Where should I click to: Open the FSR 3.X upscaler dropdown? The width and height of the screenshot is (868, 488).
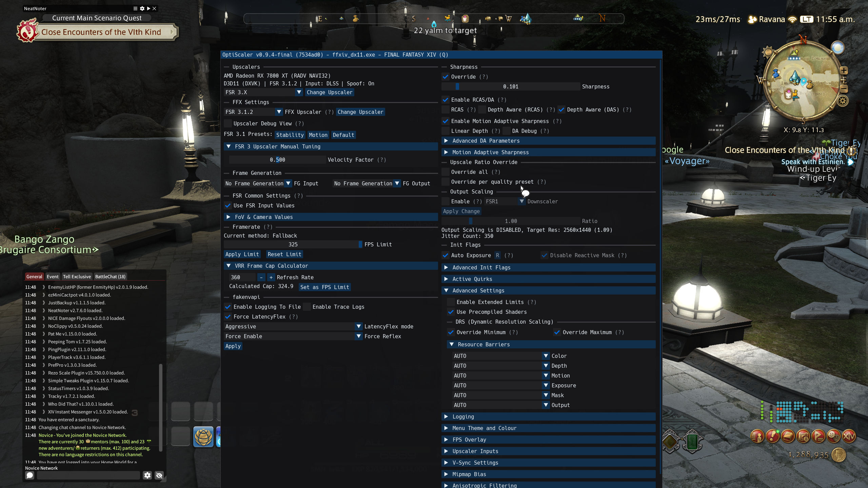[263, 93]
